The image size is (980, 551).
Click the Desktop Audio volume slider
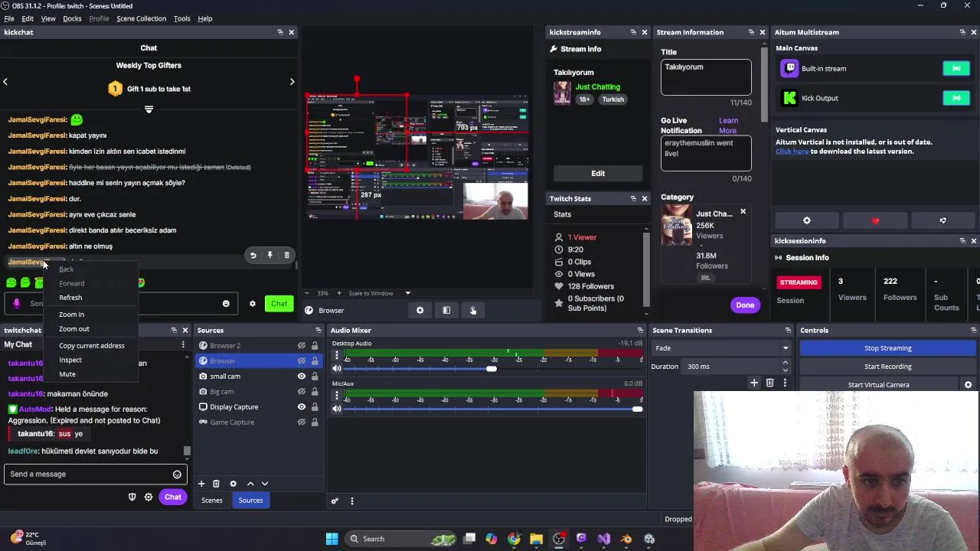[x=493, y=369]
